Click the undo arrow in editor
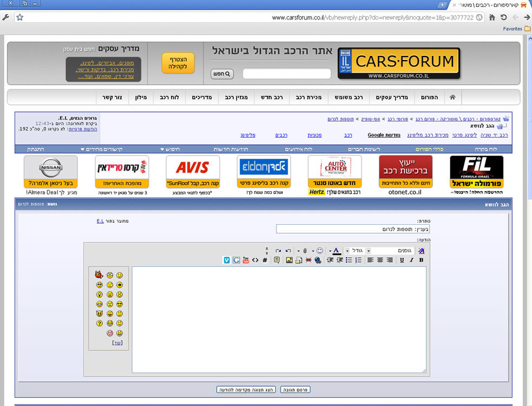The height and width of the screenshot is (406, 532). coord(288,251)
